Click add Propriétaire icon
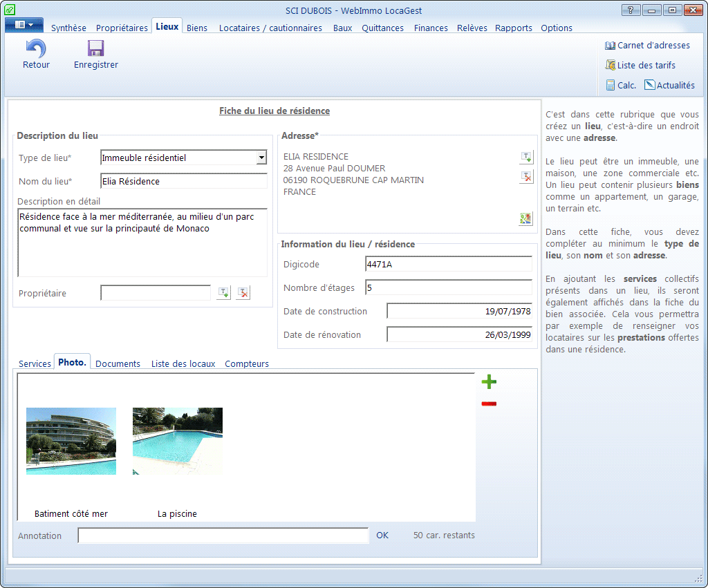Viewport: 708px width, 588px height. (223, 293)
